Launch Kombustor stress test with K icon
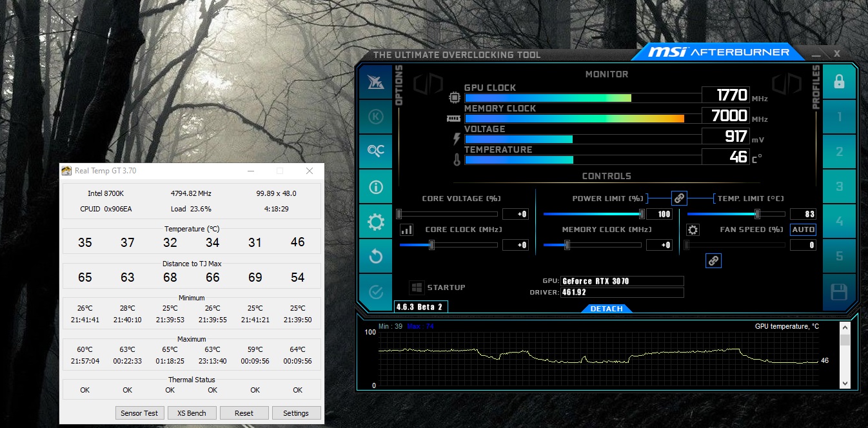Screen dimensions: 868x428 [x=375, y=117]
